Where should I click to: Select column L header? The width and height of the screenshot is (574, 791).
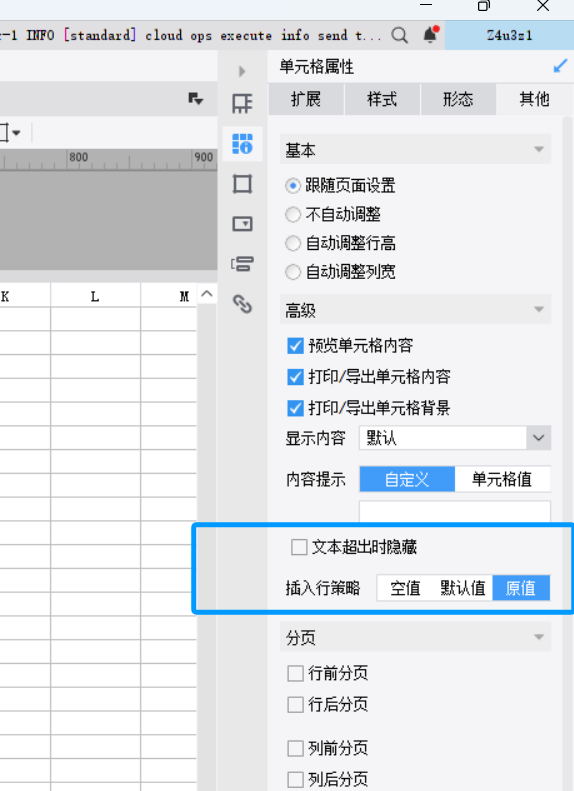pyautogui.click(x=95, y=296)
